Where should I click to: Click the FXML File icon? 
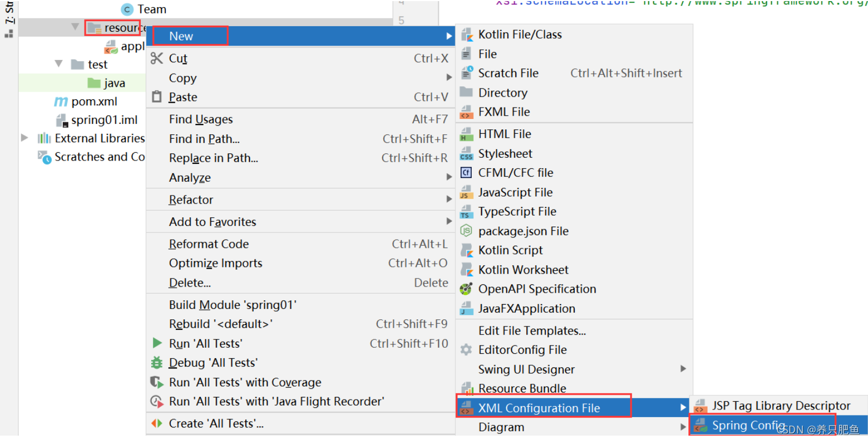tap(466, 112)
